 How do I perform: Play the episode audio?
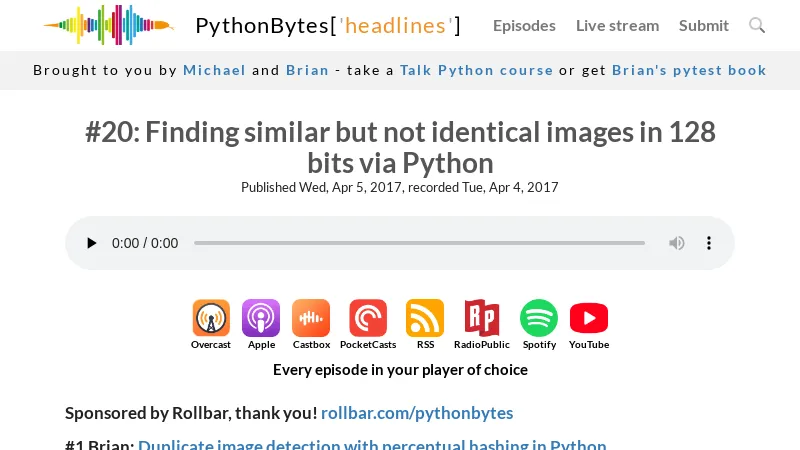(92, 243)
